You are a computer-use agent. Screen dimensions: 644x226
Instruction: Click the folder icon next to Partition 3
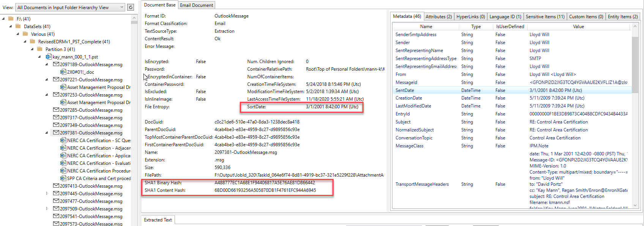coord(40,49)
